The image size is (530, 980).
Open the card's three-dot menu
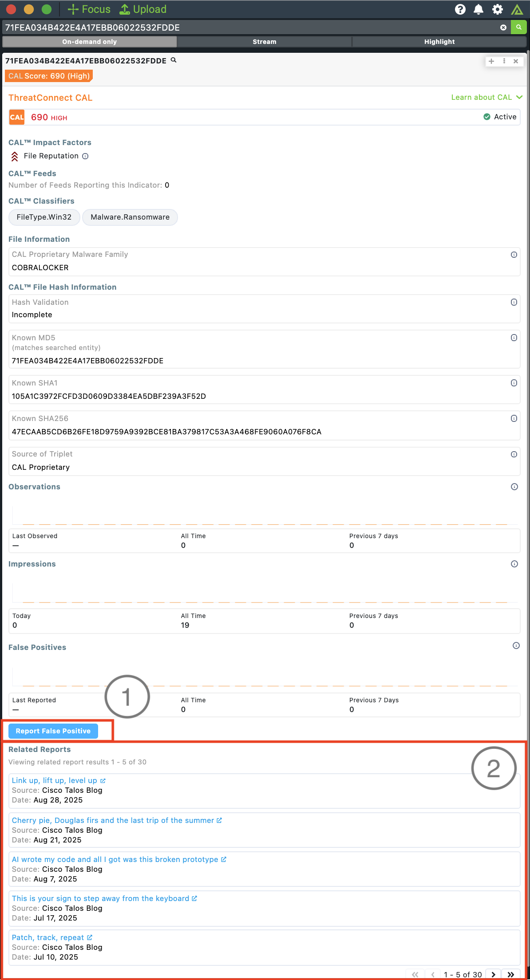click(504, 61)
